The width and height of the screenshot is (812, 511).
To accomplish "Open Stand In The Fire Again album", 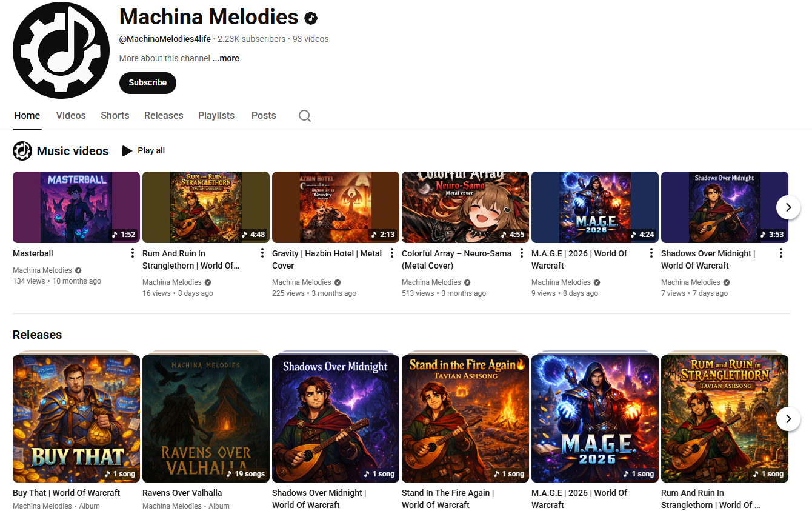I will [x=465, y=418].
